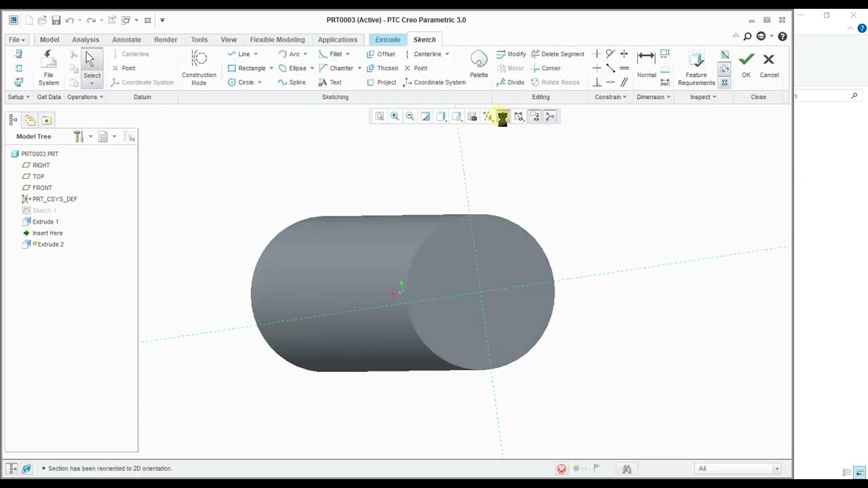Click the Model Tree settings hammer icon
868x488 pixels.
pyautogui.click(x=79, y=137)
